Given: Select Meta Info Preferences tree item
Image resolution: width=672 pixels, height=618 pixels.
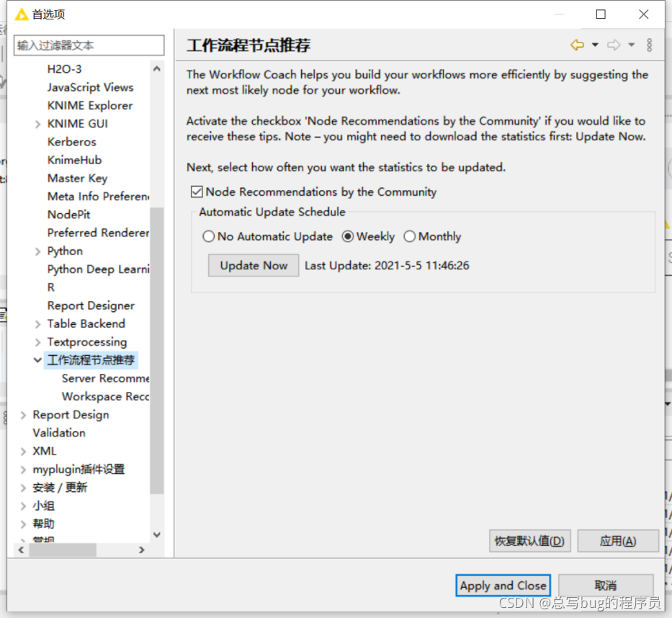Looking at the screenshot, I should (98, 197).
